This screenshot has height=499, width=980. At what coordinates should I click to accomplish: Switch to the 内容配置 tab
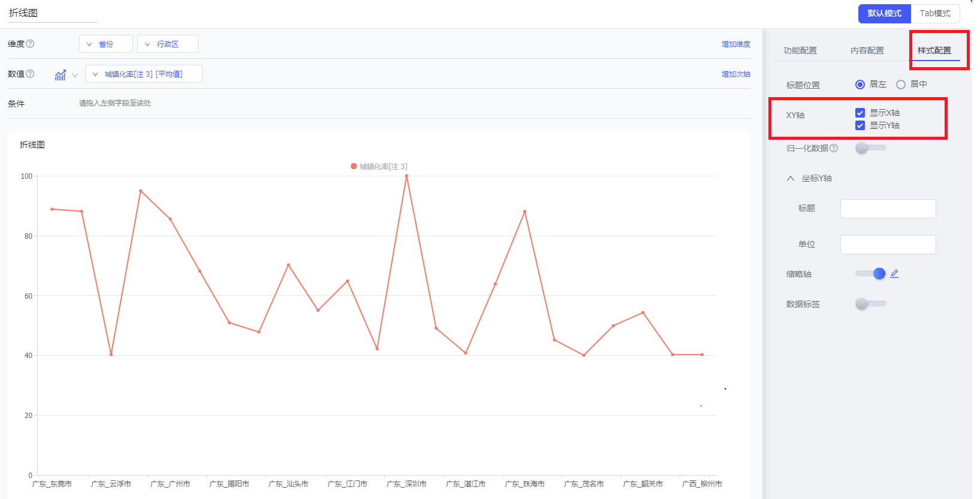coord(867,50)
